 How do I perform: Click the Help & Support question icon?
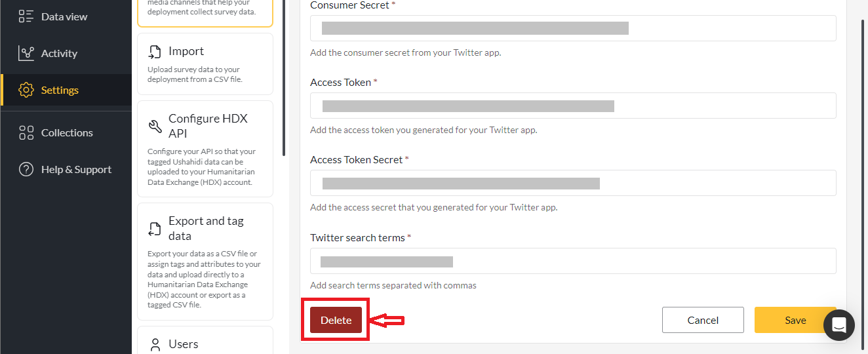[x=26, y=169]
